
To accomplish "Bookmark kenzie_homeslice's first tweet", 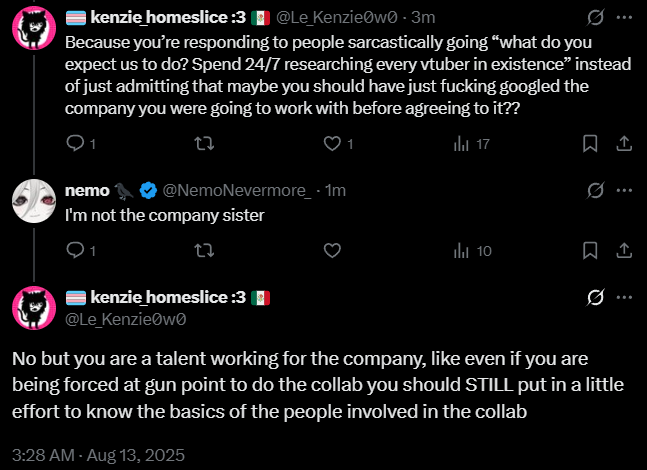I will pyautogui.click(x=590, y=144).
